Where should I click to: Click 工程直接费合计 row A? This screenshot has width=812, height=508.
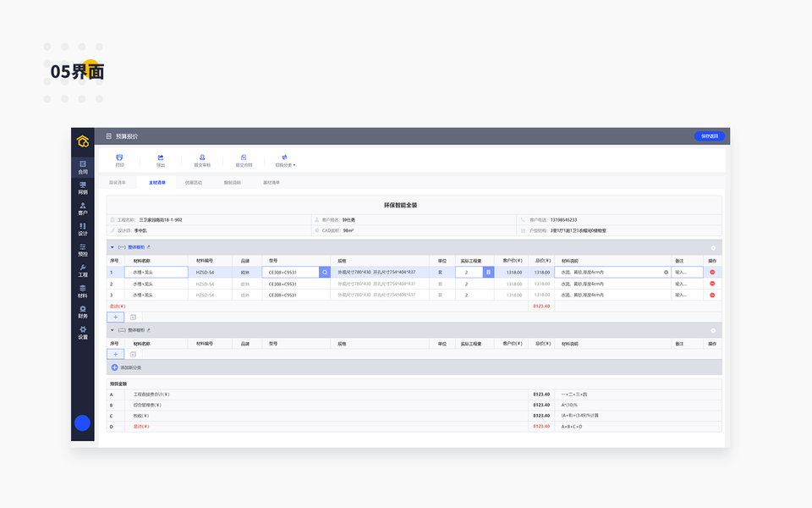414,395
